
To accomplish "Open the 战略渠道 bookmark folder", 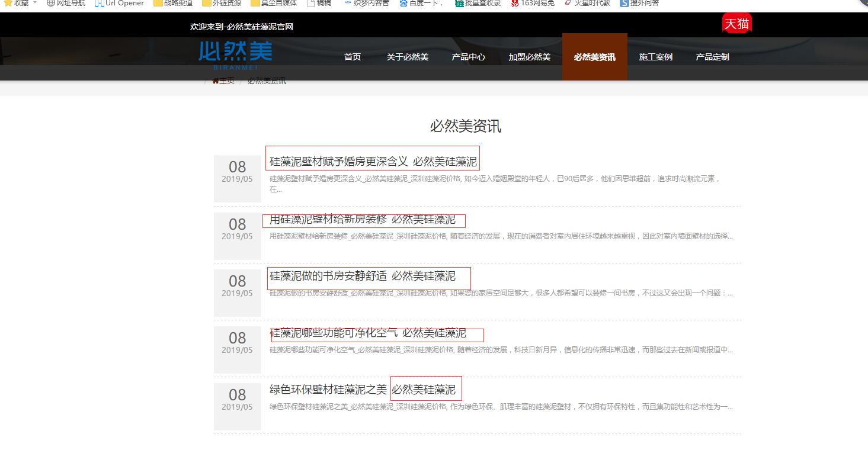I will point(172,3).
